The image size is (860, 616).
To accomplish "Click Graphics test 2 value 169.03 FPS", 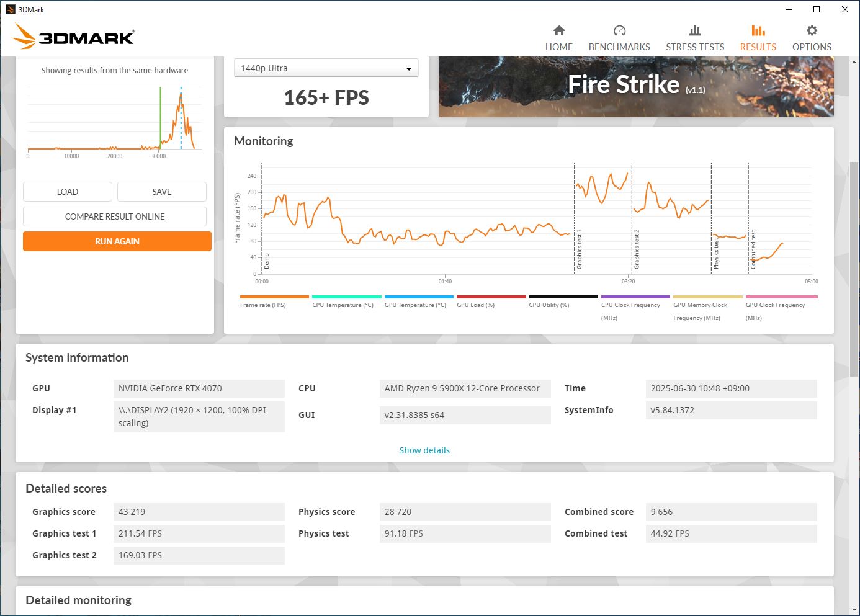I will pyautogui.click(x=199, y=555).
